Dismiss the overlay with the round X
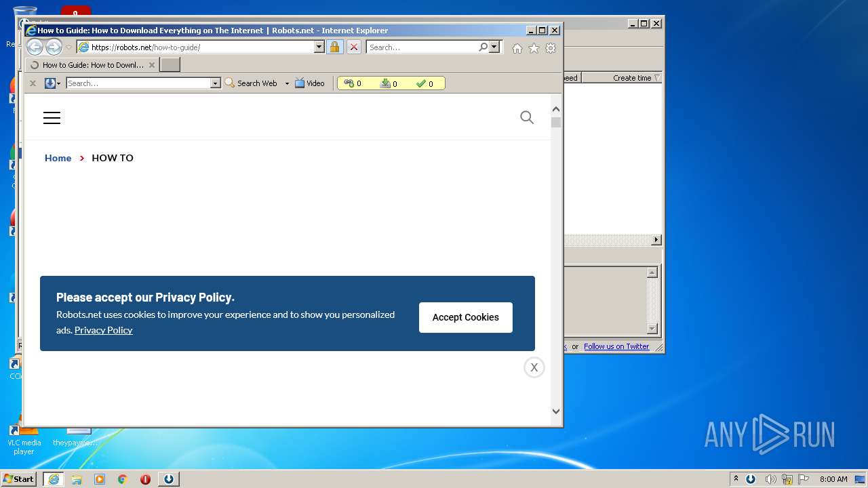Screen dimensions: 868x488 point(534,367)
